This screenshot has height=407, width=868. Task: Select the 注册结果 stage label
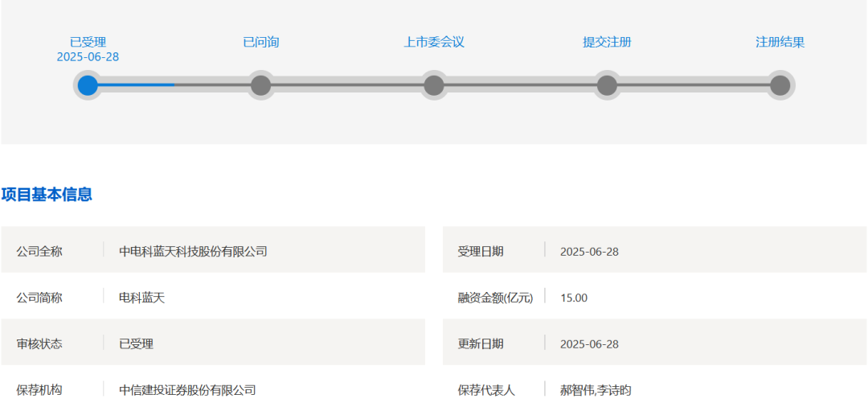(780, 42)
